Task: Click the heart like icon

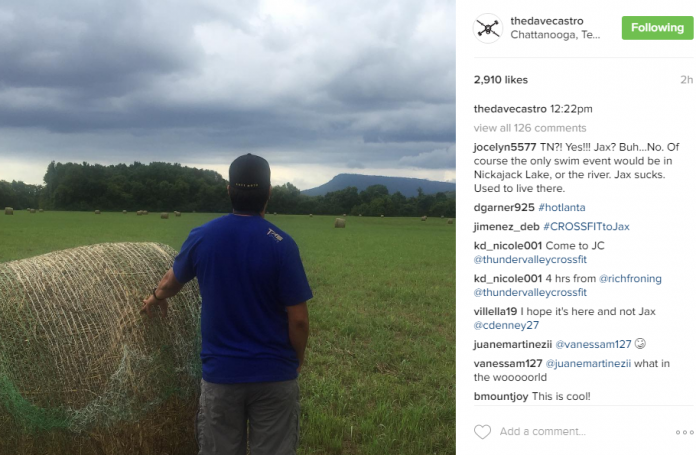Action: 482,431
